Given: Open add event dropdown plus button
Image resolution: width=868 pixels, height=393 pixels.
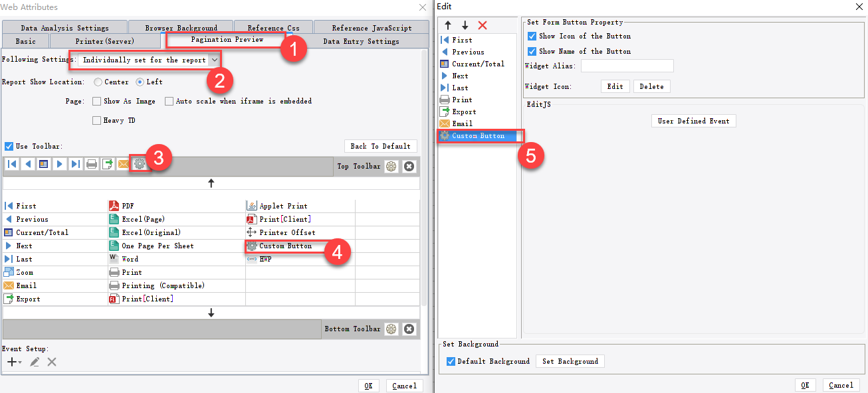Looking at the screenshot, I should point(14,362).
